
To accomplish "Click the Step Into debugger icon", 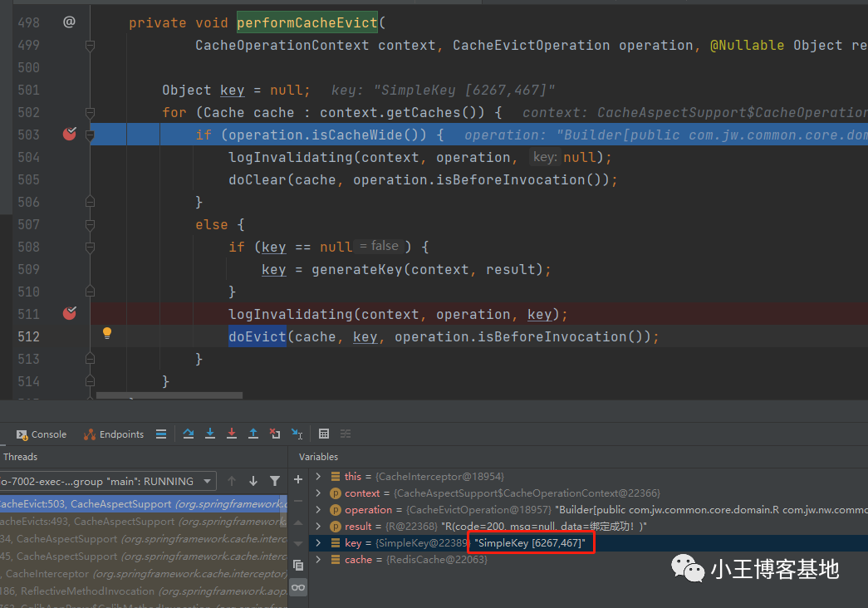I will (x=210, y=434).
